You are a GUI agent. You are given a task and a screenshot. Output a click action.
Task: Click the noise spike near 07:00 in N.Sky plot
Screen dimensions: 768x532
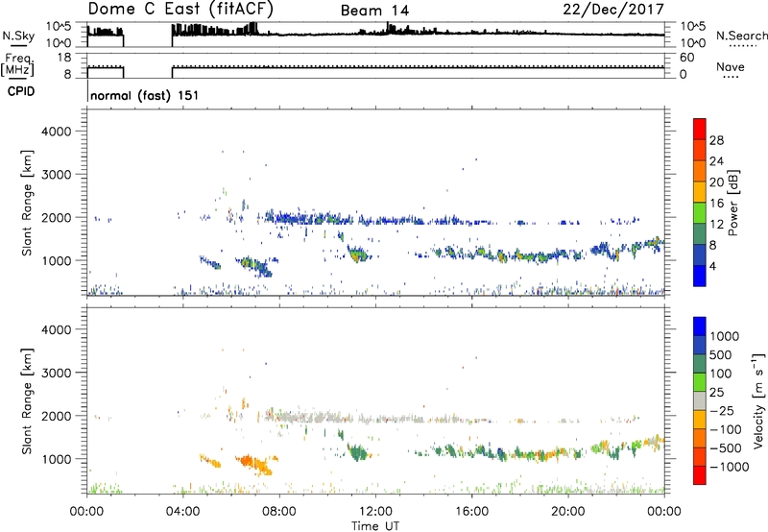pos(252,28)
